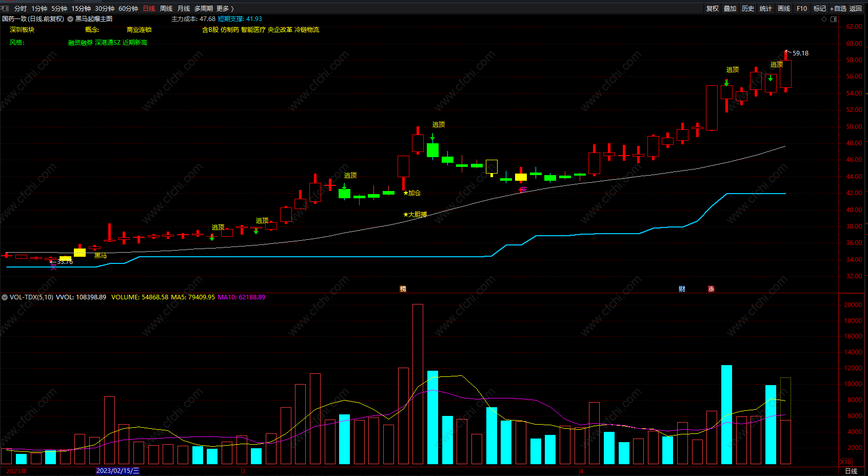
Task: Click the 含B股 concept tag
Action: coord(210,30)
